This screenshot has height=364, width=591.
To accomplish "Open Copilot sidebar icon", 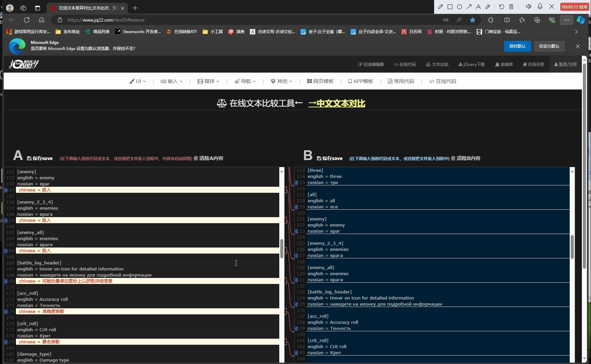I will [581, 20].
